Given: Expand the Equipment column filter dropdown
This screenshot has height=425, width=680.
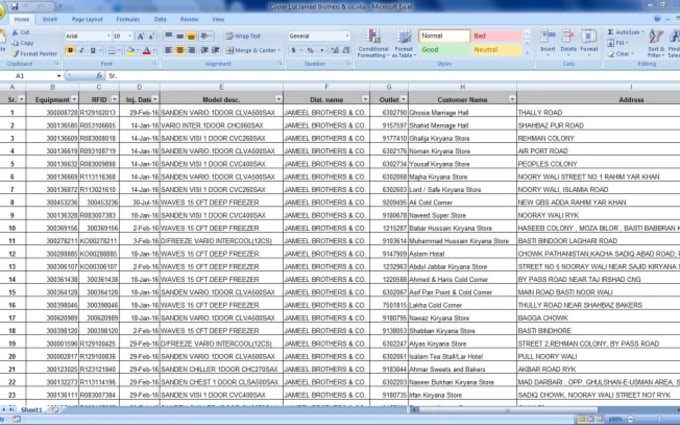Looking at the screenshot, I should click(x=74, y=100).
